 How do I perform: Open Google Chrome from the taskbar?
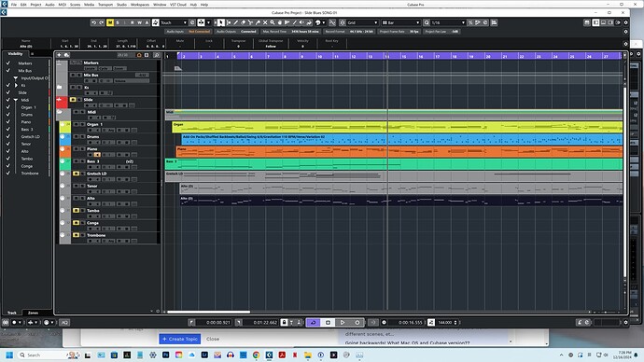(256, 355)
